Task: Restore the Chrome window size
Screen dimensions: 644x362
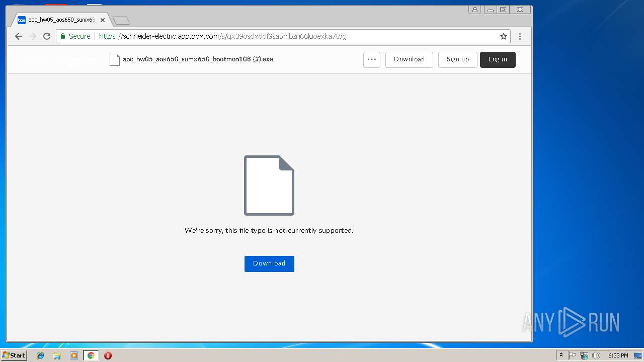Action: [x=503, y=10]
